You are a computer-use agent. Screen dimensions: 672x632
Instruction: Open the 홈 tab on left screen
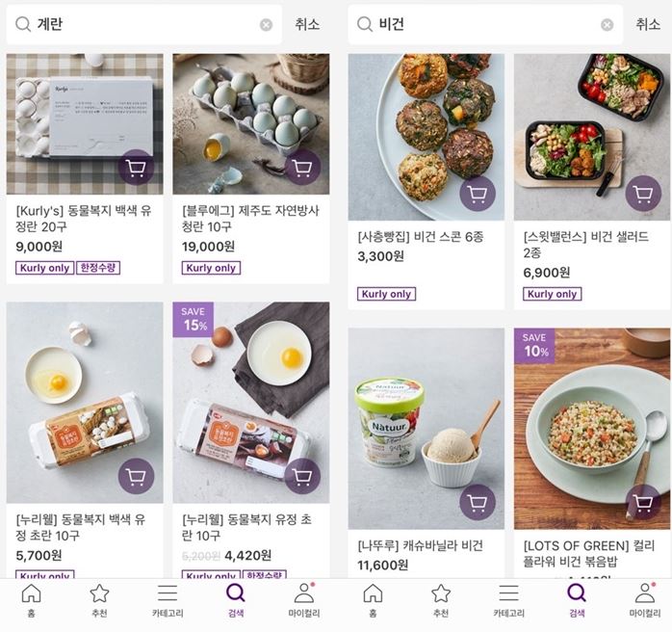[x=31, y=600]
